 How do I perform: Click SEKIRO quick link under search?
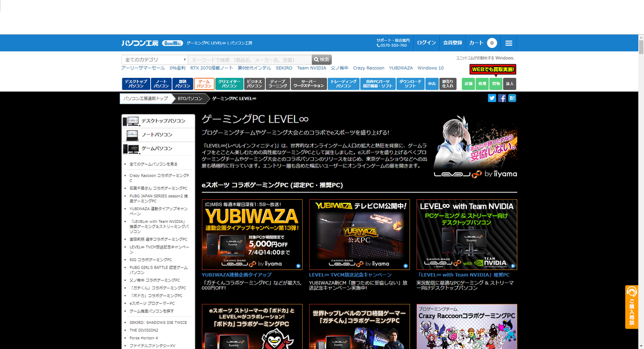point(284,68)
